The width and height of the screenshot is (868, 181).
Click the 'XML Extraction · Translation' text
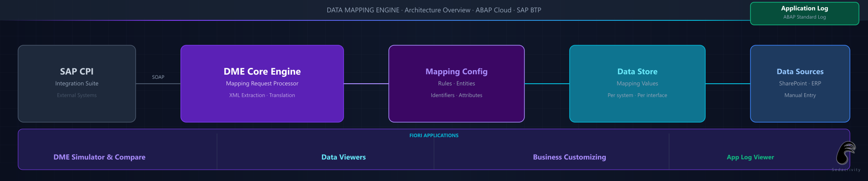click(x=262, y=95)
